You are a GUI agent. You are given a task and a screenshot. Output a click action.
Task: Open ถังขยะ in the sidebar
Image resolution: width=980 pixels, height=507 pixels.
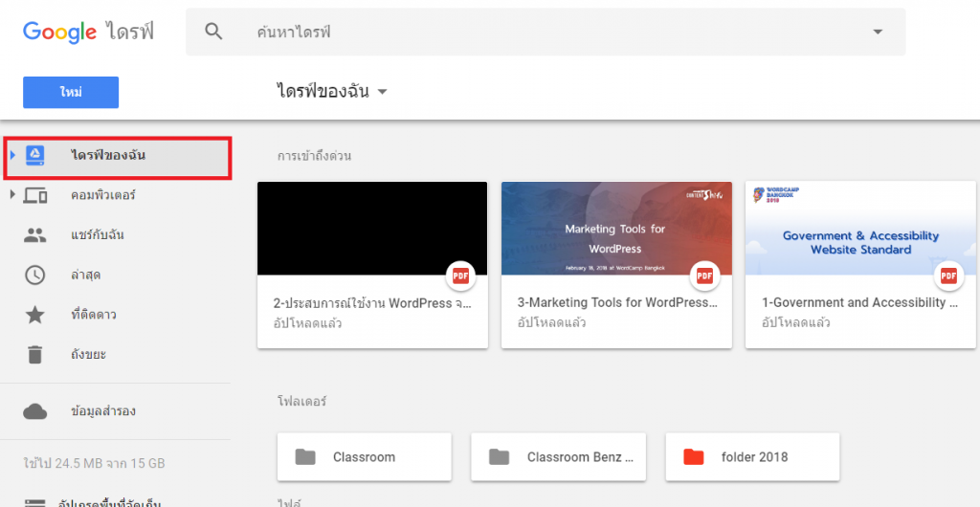88,355
